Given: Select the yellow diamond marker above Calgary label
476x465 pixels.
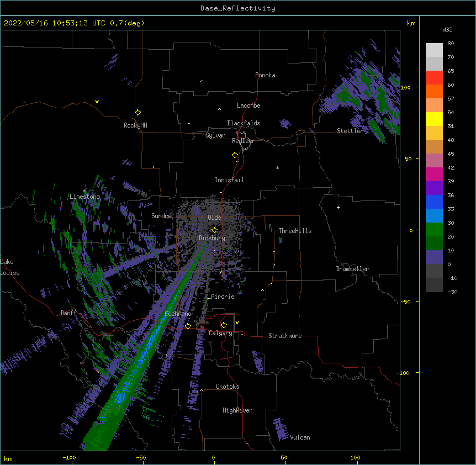Looking at the screenshot, I should click(x=224, y=325).
